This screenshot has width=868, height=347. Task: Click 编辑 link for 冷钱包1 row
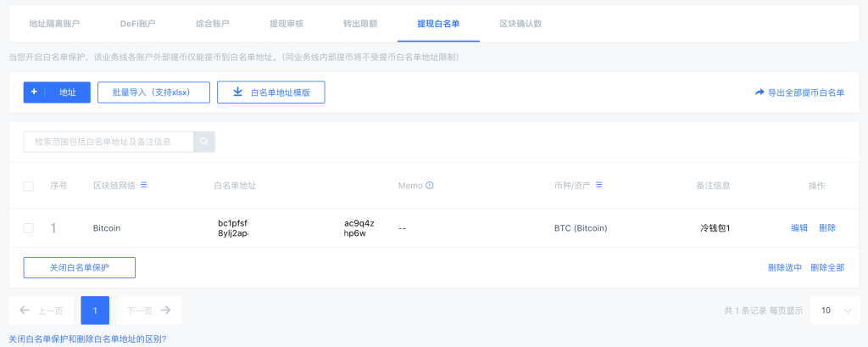799,228
